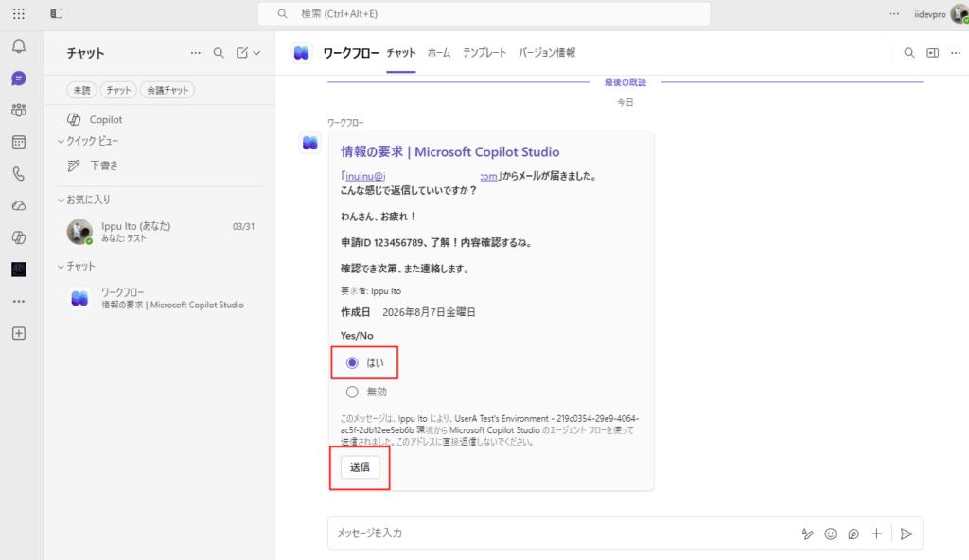Viewport: 969px width, 560px height.
Task: Open text formatting icon in compose box
Action: pos(807,534)
